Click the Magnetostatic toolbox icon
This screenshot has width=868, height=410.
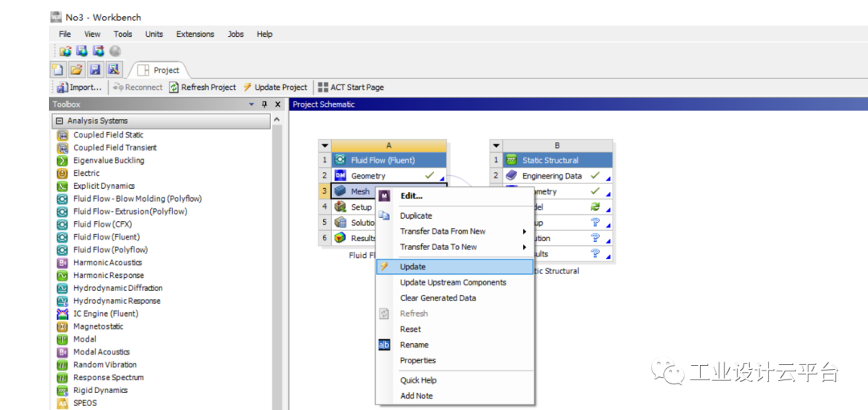coord(63,326)
